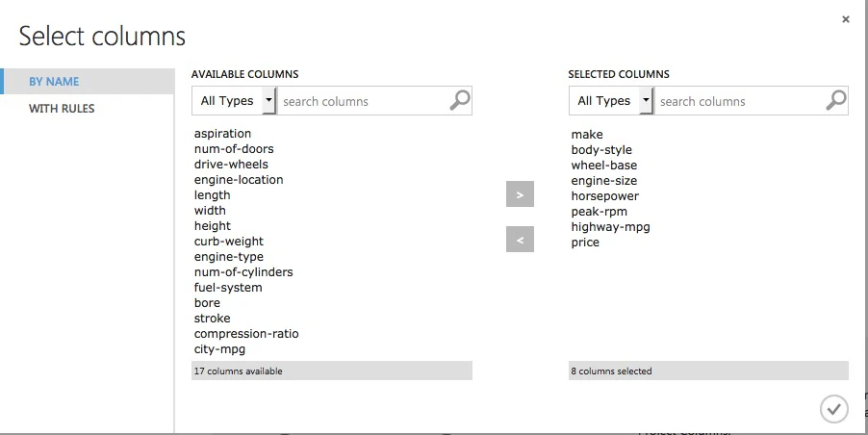Viewport: 868px width, 435px height.
Task: Focus the Available Columns search field
Action: (363, 101)
